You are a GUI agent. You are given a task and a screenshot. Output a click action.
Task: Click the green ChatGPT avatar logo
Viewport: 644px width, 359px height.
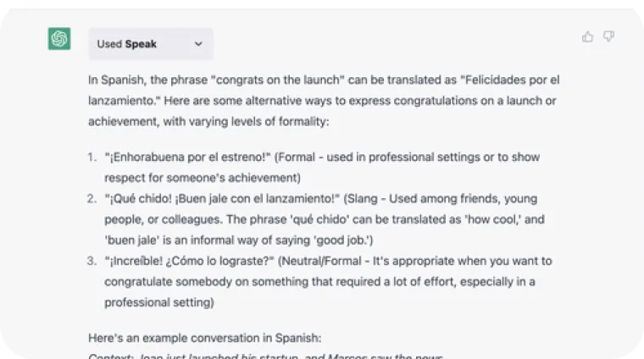pyautogui.click(x=59, y=39)
